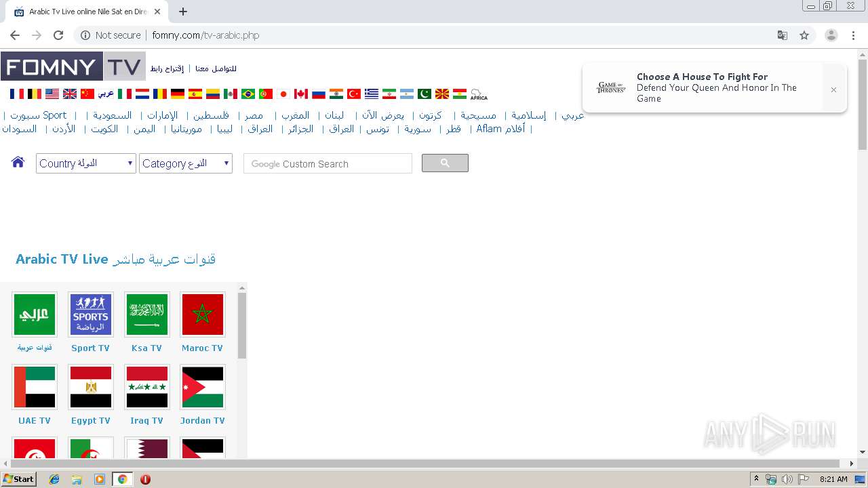
Task: Select the Spain flag icon
Action: [x=195, y=94]
